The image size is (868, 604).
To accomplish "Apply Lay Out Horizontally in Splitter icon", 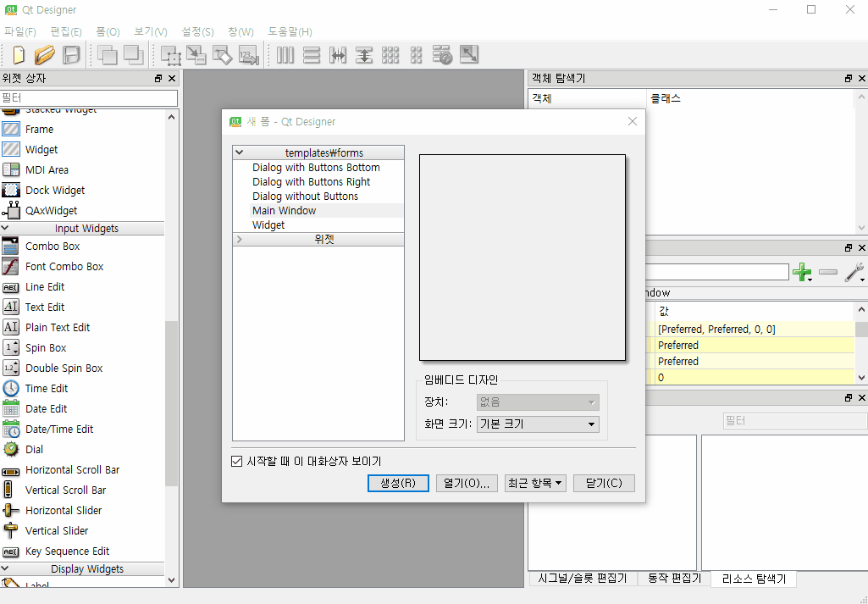I will click(338, 55).
